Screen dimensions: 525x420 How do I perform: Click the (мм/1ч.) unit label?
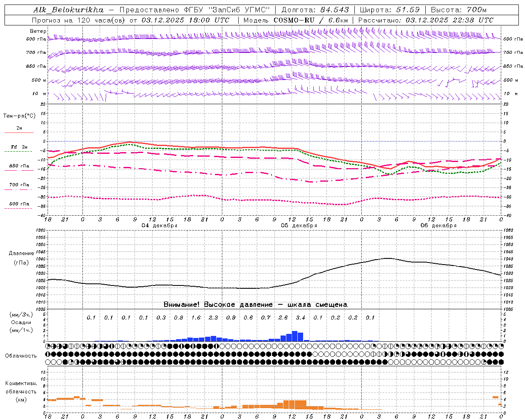(21, 330)
